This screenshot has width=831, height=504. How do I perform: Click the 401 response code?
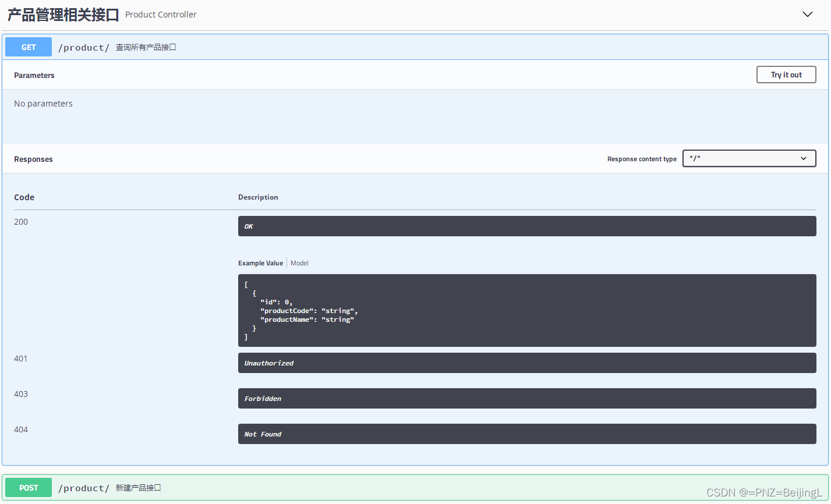21,359
